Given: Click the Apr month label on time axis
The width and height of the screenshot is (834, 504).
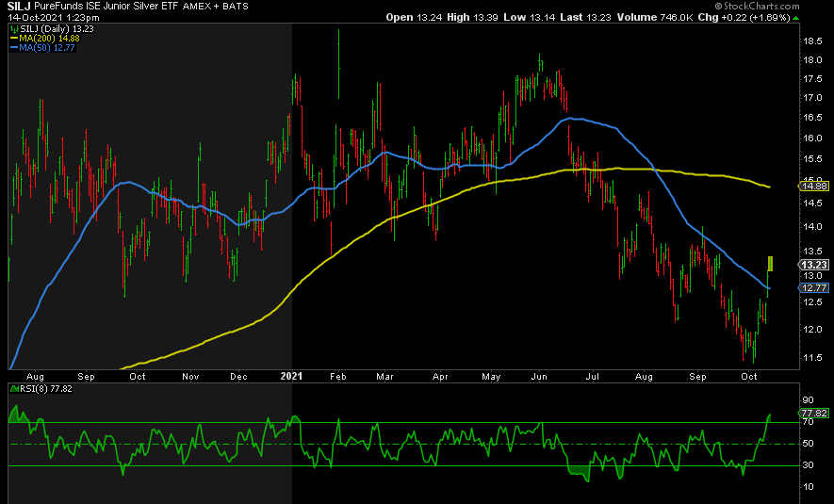Looking at the screenshot, I should click(x=440, y=377).
